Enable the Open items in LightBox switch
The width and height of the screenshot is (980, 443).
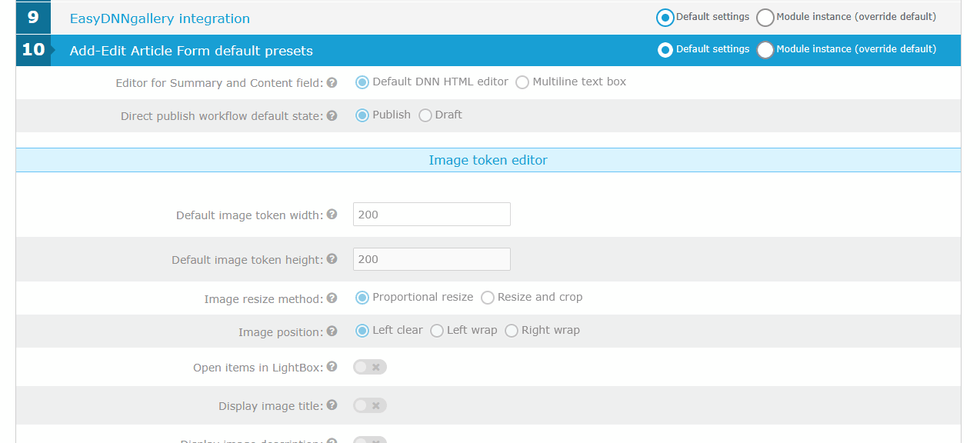(x=369, y=367)
